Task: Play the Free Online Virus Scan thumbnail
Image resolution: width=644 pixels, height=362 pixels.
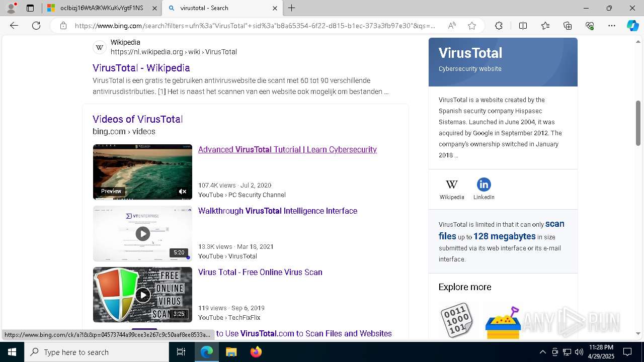Action: pos(142,295)
